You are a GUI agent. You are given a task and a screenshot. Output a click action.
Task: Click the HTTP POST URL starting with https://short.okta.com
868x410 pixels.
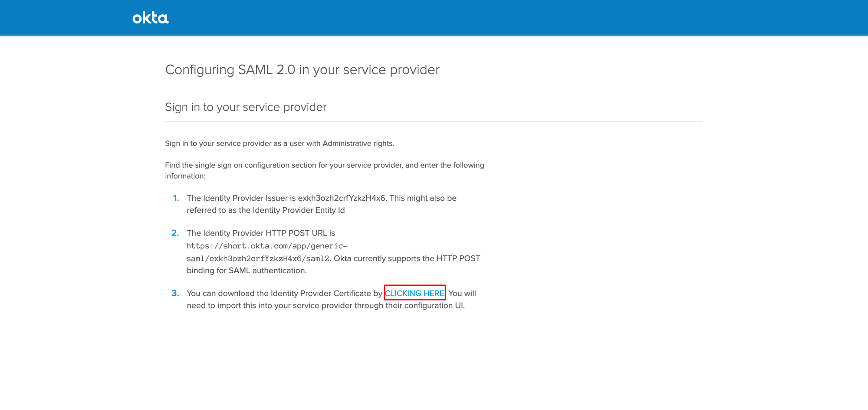coord(267,252)
